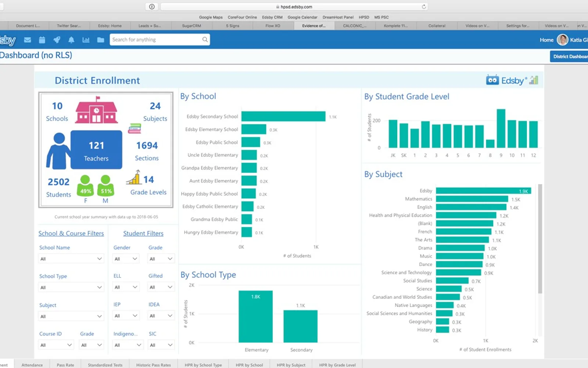The height and width of the screenshot is (368, 588).
Task: Click the District Dashboard button
Action: pos(569,56)
